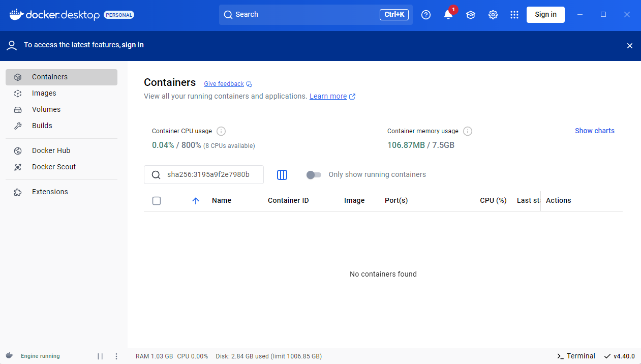The height and width of the screenshot is (364, 641).
Task: Click the Ctrl+K shortcut badge
Action: [394, 15]
